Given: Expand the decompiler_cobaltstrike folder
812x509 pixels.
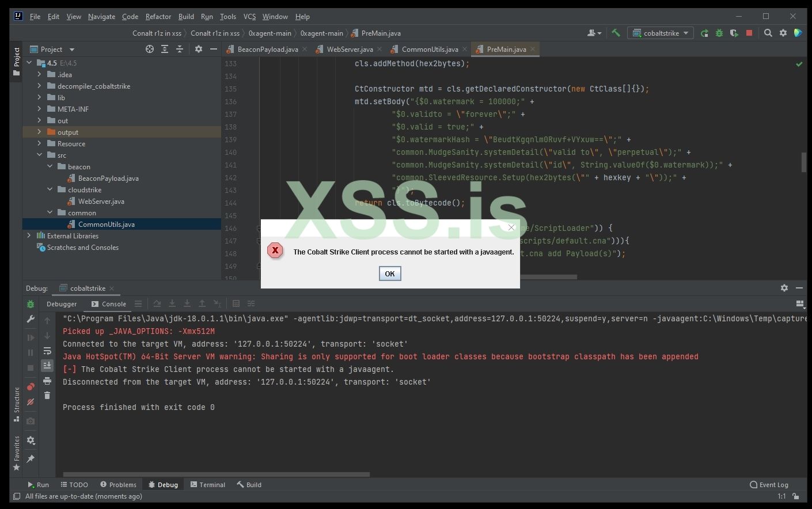Looking at the screenshot, I should coord(39,86).
